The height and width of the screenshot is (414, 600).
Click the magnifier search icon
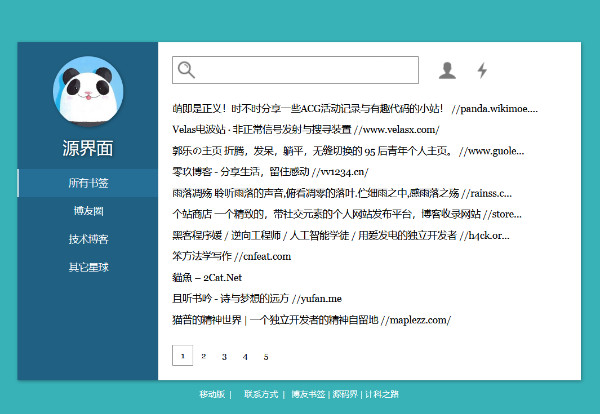pos(186,70)
